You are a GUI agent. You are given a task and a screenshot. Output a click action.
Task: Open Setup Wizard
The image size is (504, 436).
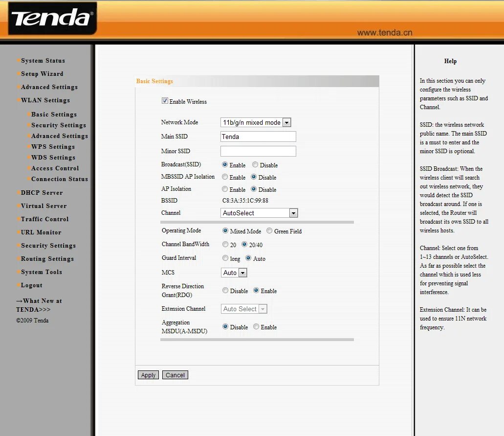(42, 74)
